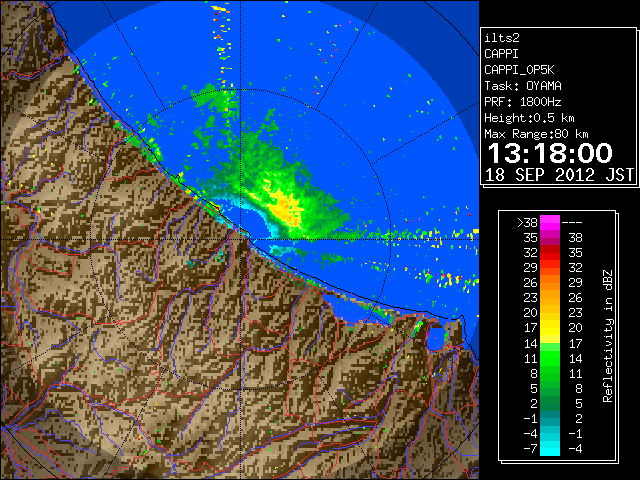The height and width of the screenshot is (480, 640).
Task: Select the date '18 SEP 2012 JST'
Action: click(x=560, y=175)
